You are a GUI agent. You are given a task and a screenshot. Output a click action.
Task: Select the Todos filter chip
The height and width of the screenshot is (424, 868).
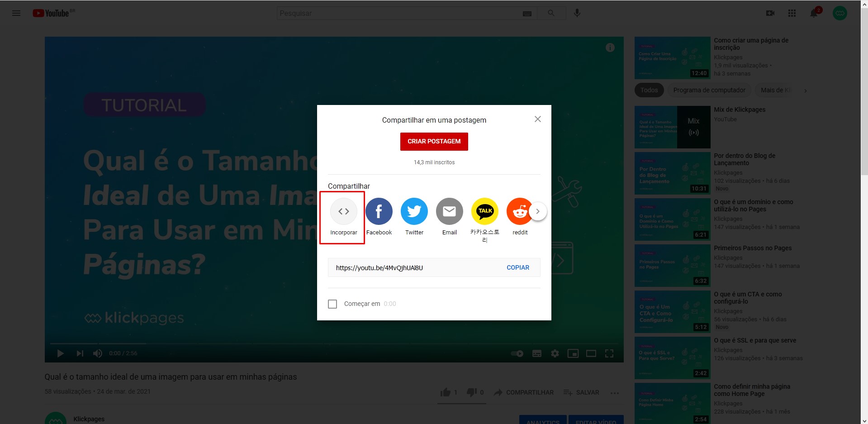tap(649, 90)
